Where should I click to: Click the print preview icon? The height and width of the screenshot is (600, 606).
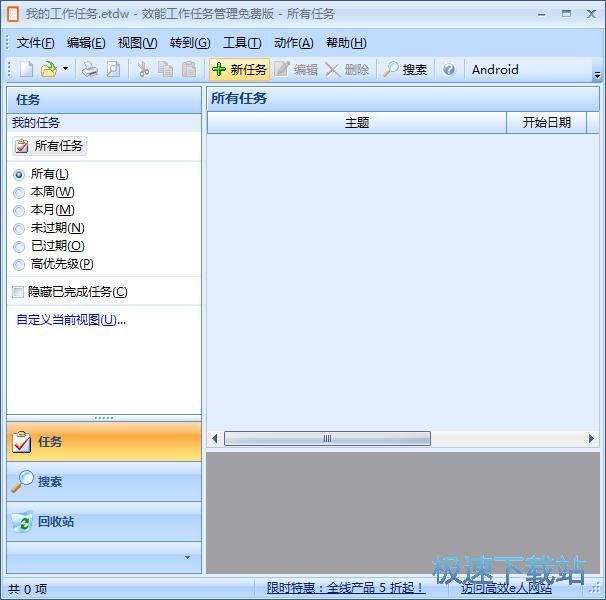pos(113,69)
